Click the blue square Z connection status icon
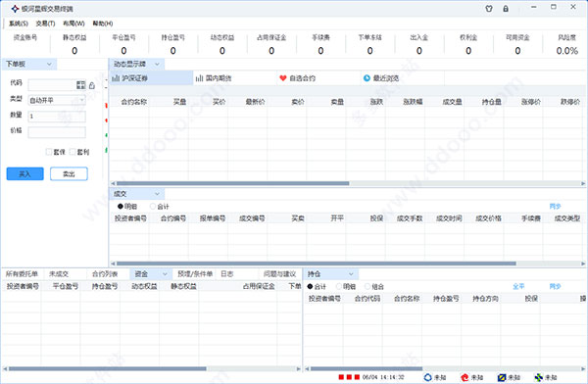Screen dimensions: 588x384 tap(502, 377)
